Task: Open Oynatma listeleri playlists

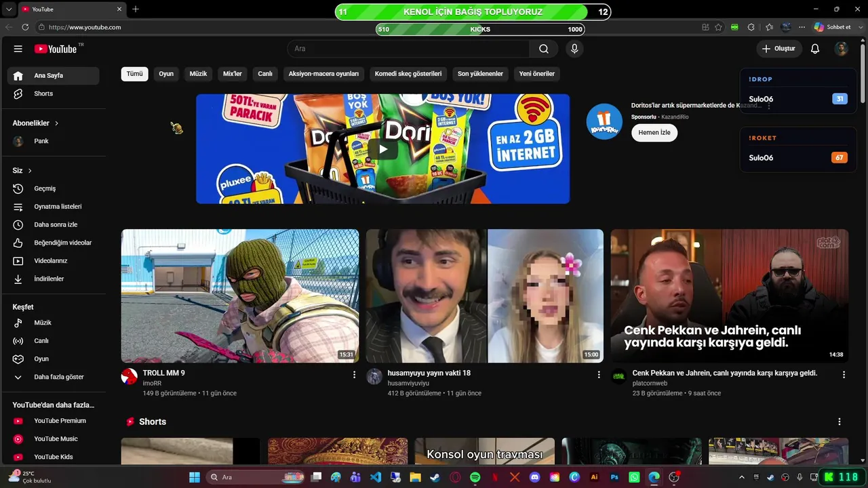Action: coord(54,207)
